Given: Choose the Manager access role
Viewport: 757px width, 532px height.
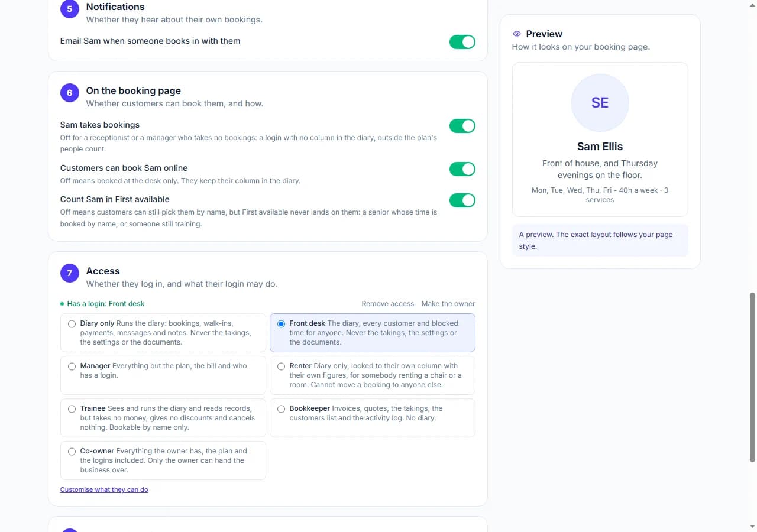Looking at the screenshot, I should point(163,375).
